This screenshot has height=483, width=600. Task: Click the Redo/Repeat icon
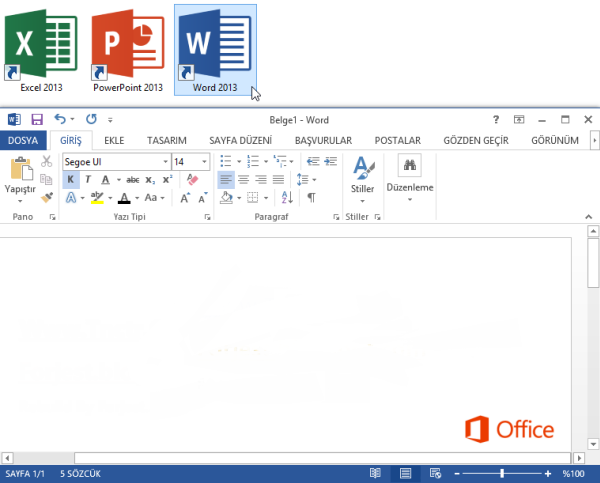[91, 119]
